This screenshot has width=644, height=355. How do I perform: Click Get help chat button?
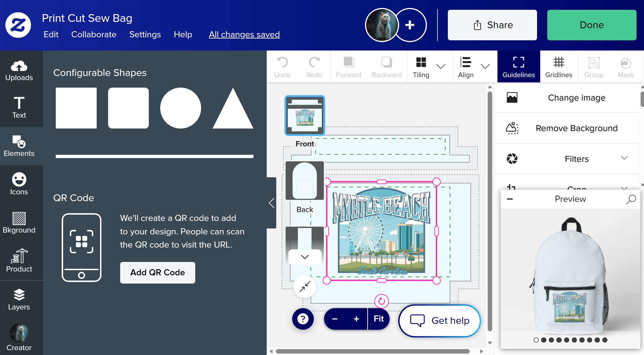coord(439,320)
